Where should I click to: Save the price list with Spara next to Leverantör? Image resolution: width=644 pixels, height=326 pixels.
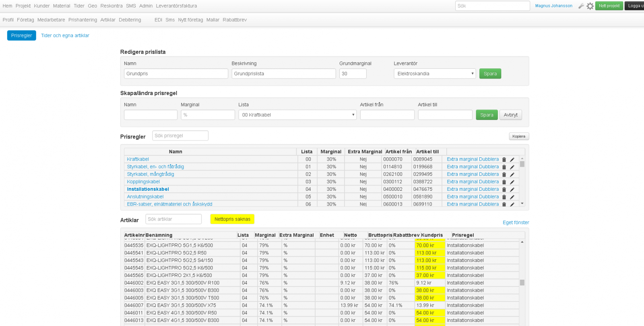point(490,74)
